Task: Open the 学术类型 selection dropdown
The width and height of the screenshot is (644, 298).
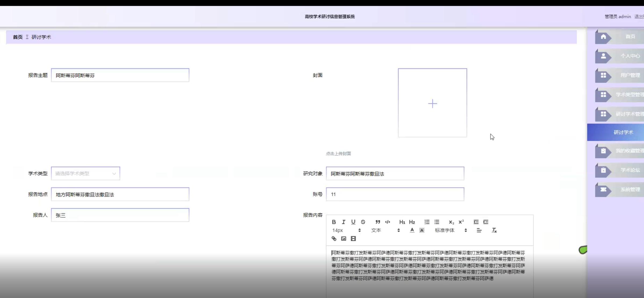Action: coord(85,173)
